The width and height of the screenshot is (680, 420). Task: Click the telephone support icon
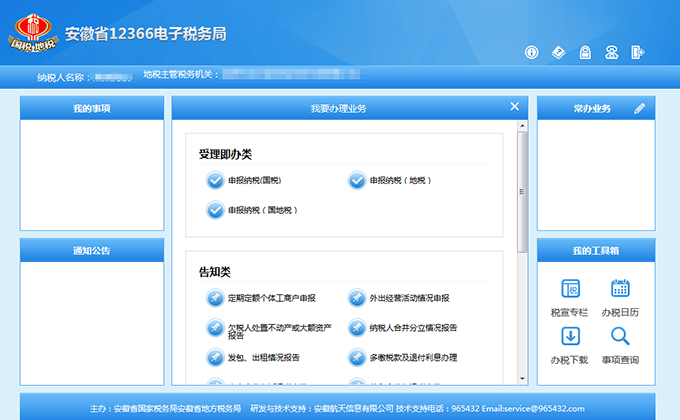(612, 52)
